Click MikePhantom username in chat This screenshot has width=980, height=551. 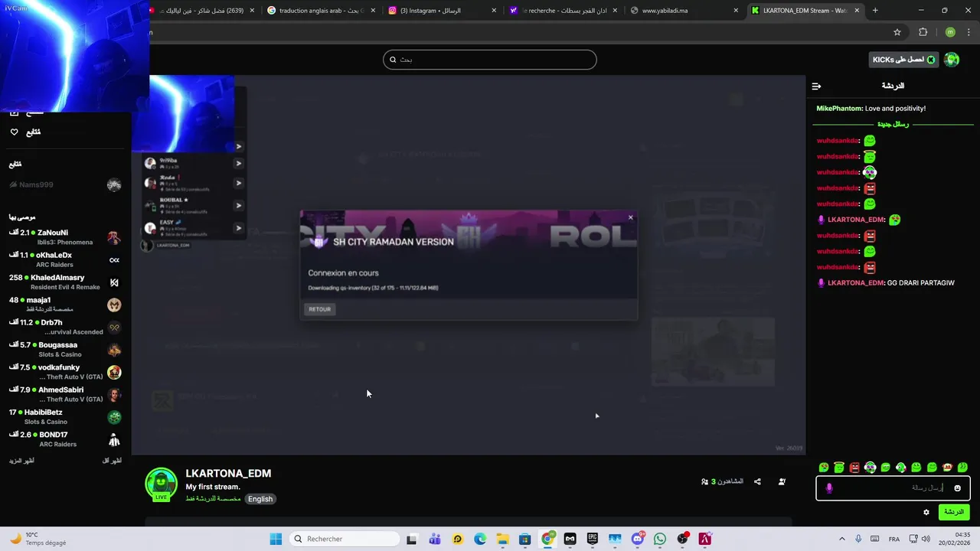click(x=839, y=109)
